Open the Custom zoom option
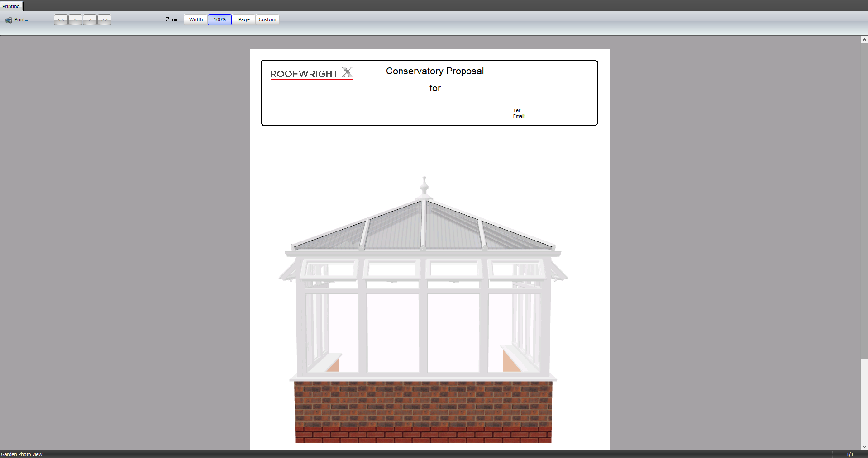This screenshot has height=458, width=868. [267, 20]
